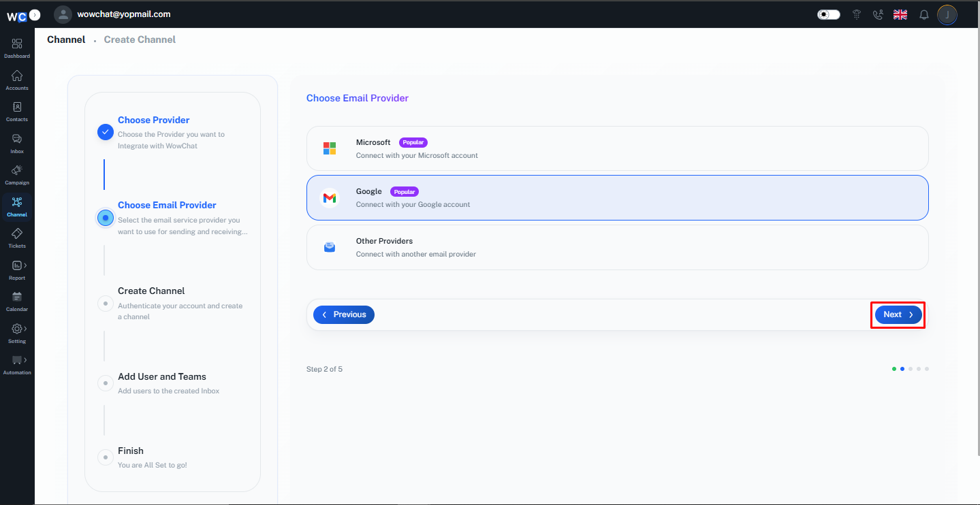Viewport: 980px width, 505px height.
Task: Click the 'Step 2 of 5' text
Action: (x=324, y=369)
